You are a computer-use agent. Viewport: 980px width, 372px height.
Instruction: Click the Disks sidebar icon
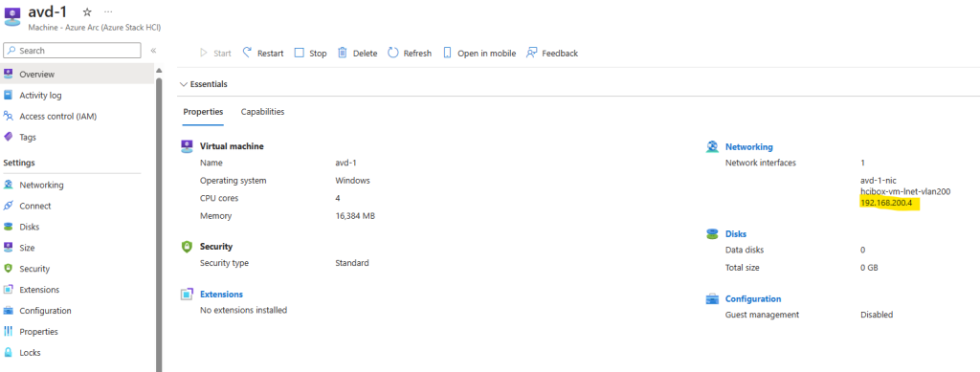point(8,228)
